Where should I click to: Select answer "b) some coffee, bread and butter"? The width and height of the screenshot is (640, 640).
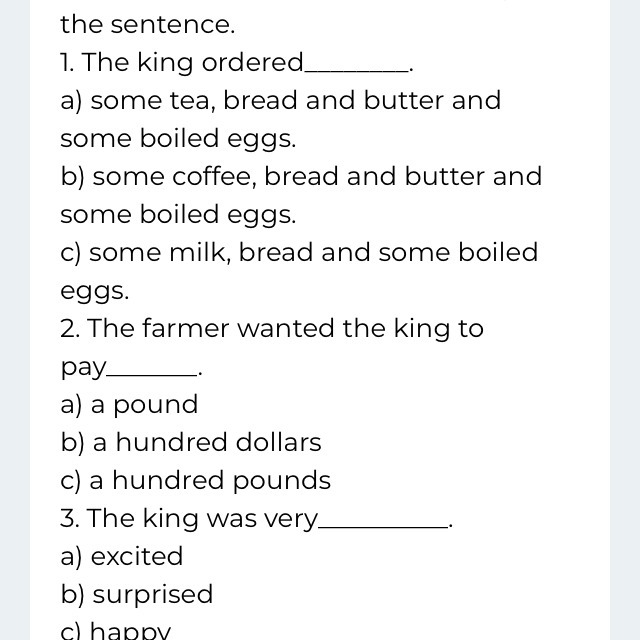[300, 177]
